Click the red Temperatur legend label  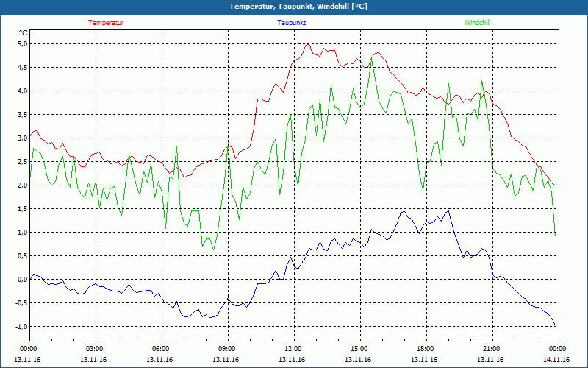[106, 23]
